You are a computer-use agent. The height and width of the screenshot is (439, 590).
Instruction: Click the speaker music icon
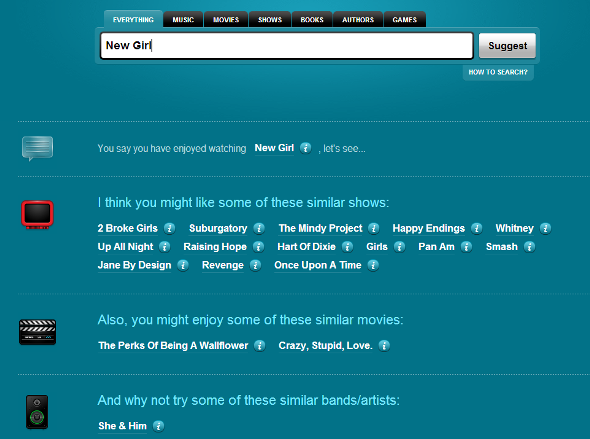37,412
